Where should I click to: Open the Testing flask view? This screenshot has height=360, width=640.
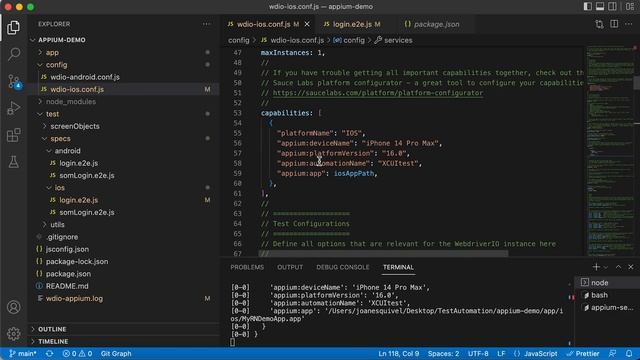[x=13, y=162]
